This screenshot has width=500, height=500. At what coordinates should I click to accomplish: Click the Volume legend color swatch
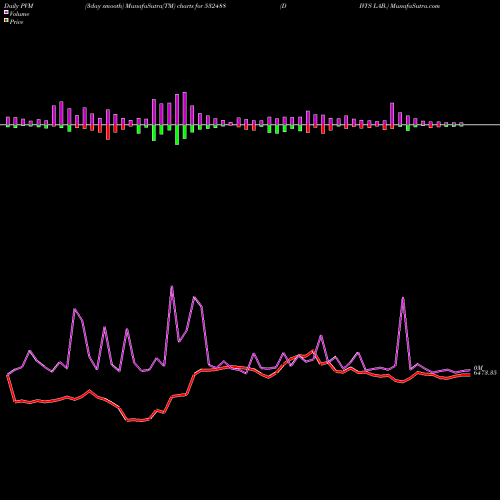click(6, 12)
